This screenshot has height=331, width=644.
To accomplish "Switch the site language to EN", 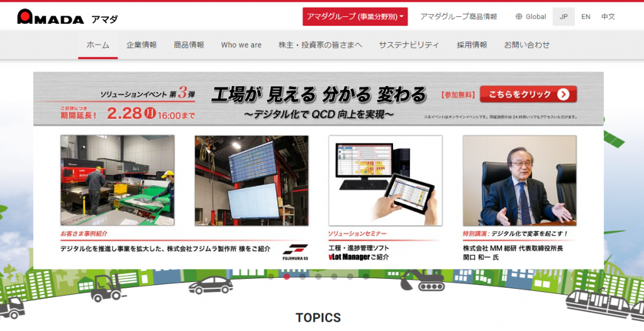I will [x=586, y=17].
